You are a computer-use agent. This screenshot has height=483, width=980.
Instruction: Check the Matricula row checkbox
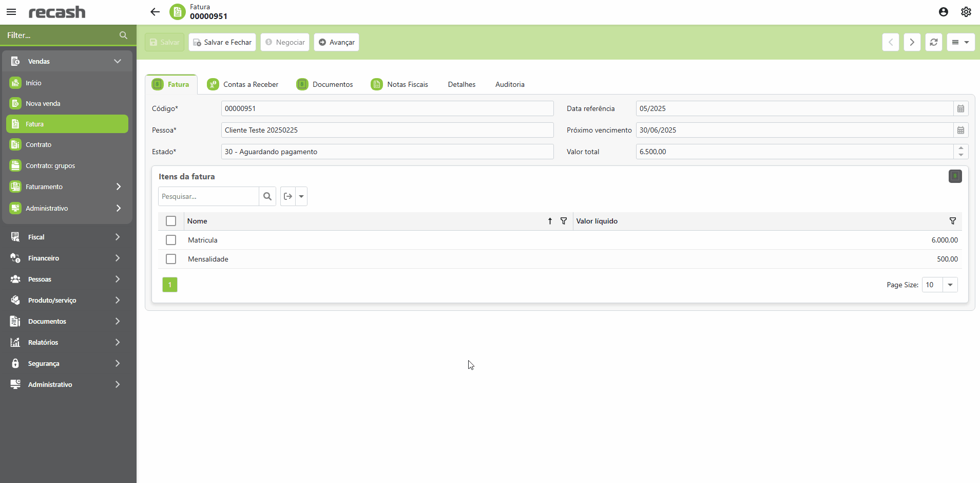[171, 240]
